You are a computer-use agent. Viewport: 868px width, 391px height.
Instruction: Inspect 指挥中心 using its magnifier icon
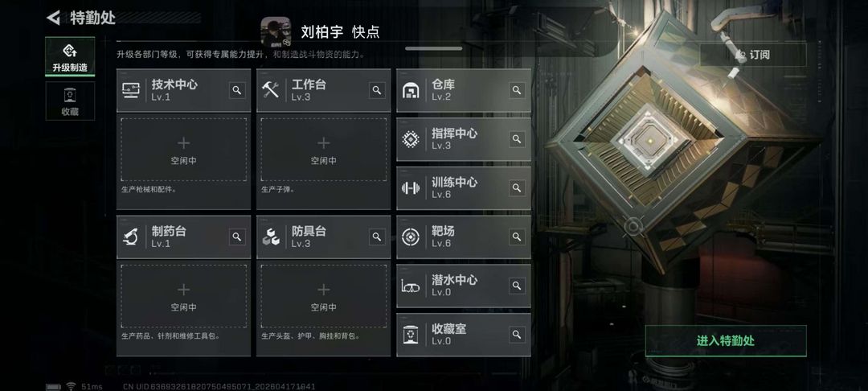pos(517,139)
